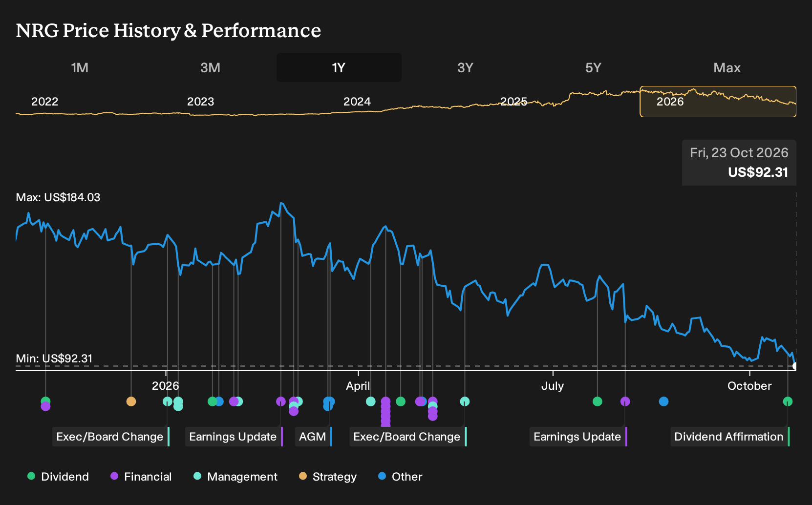Click the Min: US$92.31 label
Image resolution: width=812 pixels, height=505 pixels.
[54, 358]
